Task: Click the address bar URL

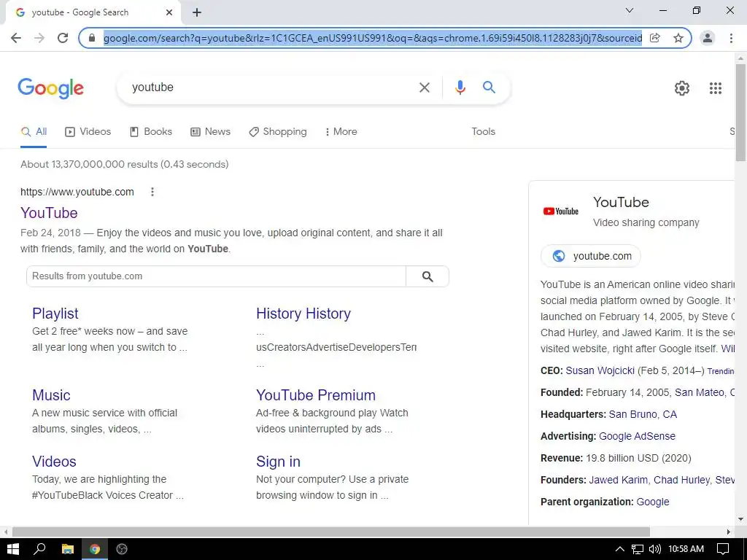Action: (373, 38)
